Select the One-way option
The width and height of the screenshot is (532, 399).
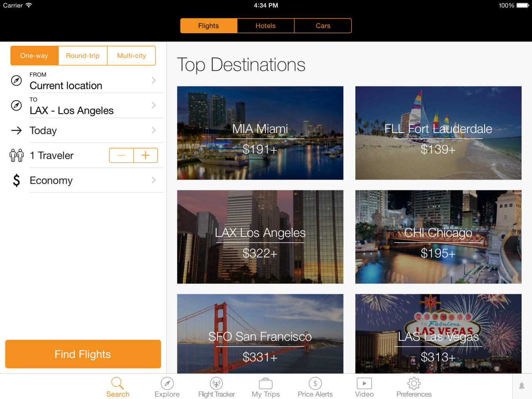pos(34,55)
